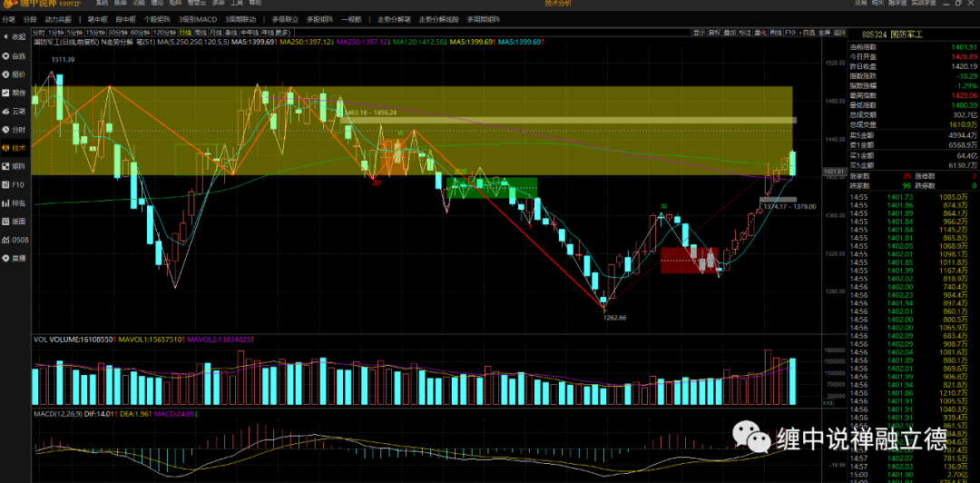Select the 技术 candlestick sidebar icon
The height and width of the screenshot is (483, 980).
point(15,148)
